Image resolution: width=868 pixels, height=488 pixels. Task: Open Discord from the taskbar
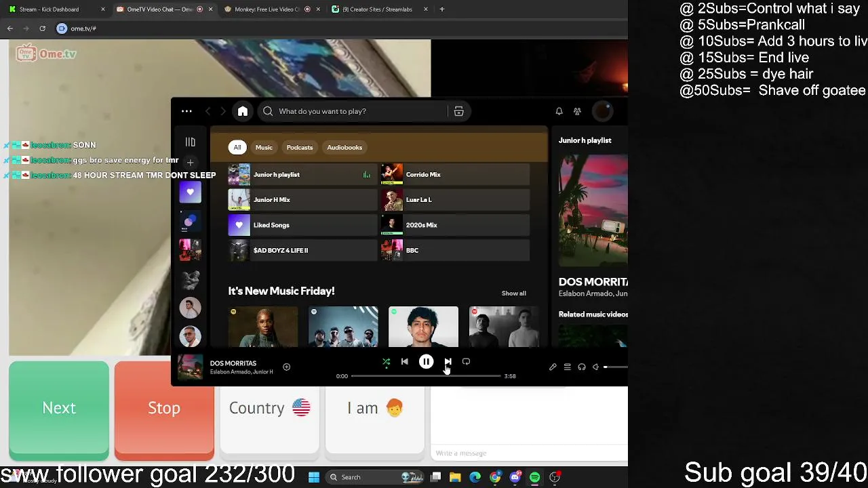[x=515, y=477]
